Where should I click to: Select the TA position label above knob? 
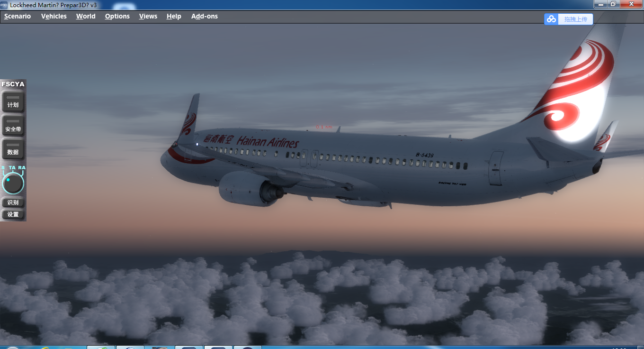[12, 168]
